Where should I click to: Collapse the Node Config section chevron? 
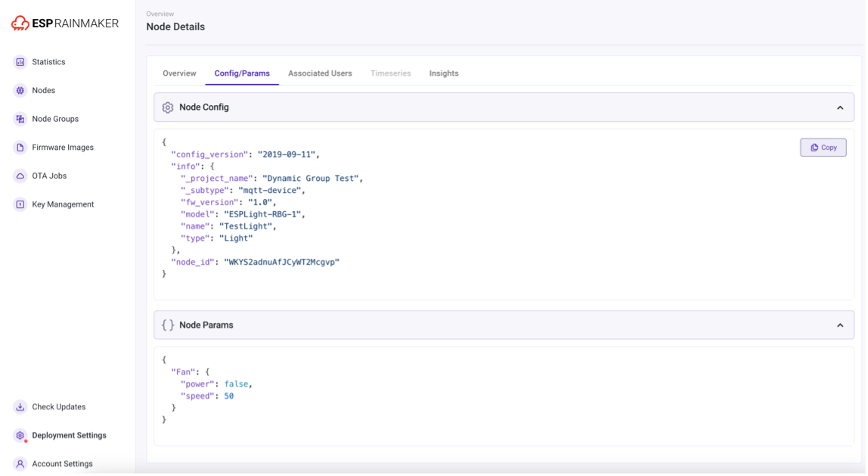[840, 107]
